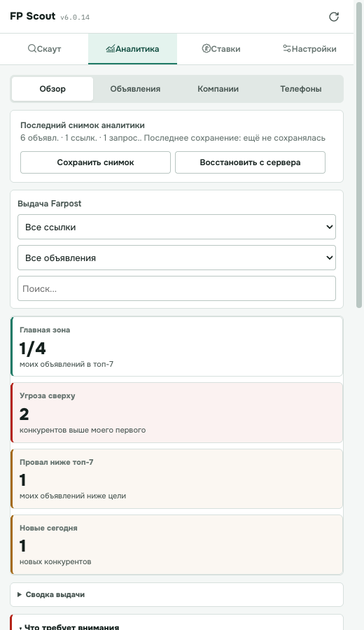This screenshot has width=364, height=630.
Task: Click the Провал ниже топ-7 card
Action: click(x=177, y=479)
